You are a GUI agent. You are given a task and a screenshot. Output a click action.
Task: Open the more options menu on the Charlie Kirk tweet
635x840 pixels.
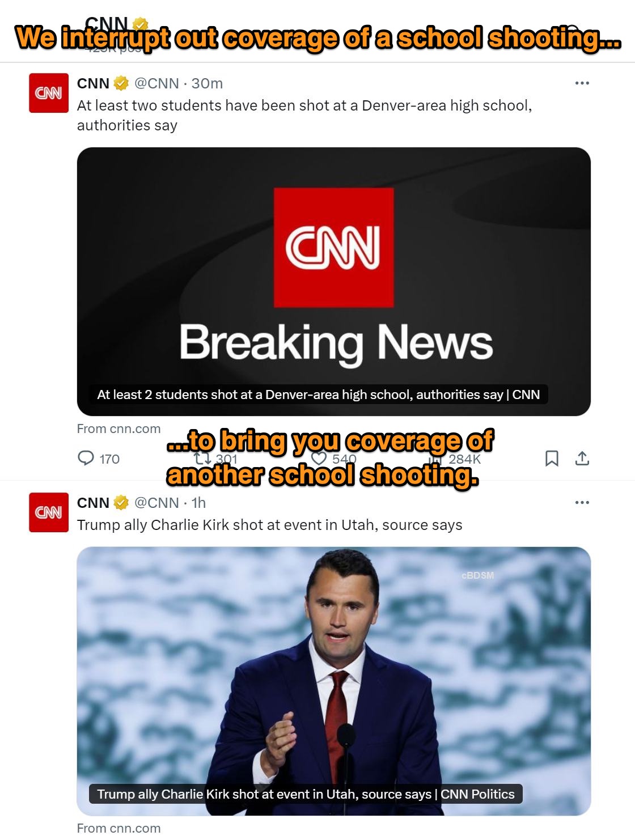[x=581, y=502]
